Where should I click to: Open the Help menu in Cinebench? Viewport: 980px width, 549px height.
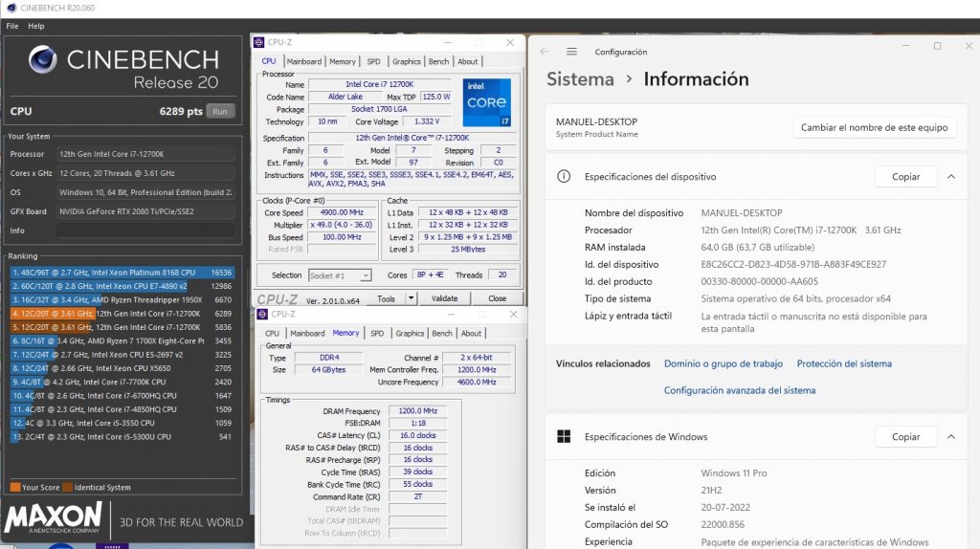pos(36,26)
